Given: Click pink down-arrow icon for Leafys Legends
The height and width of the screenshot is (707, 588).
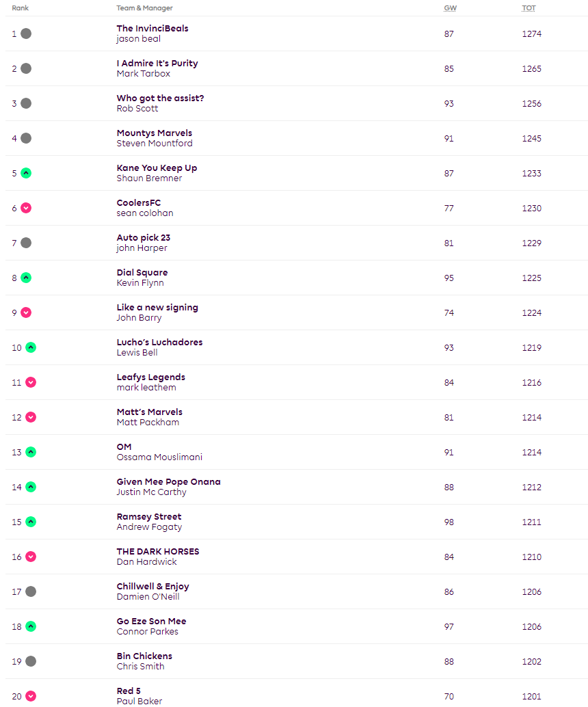Looking at the screenshot, I should pos(31,382).
